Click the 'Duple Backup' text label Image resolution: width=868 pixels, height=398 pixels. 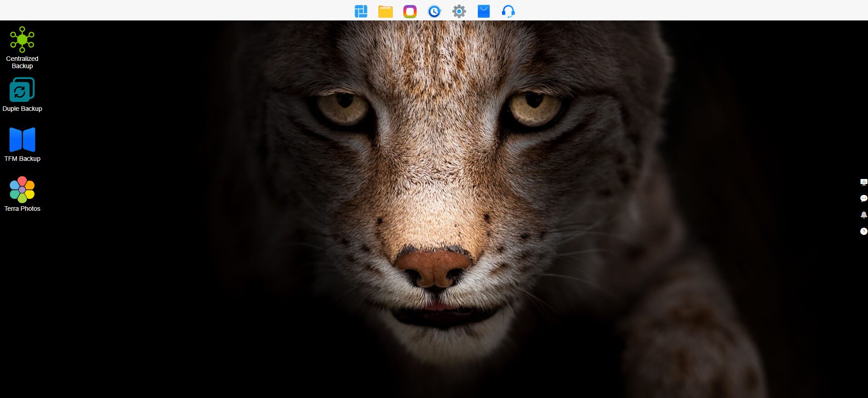pos(22,109)
